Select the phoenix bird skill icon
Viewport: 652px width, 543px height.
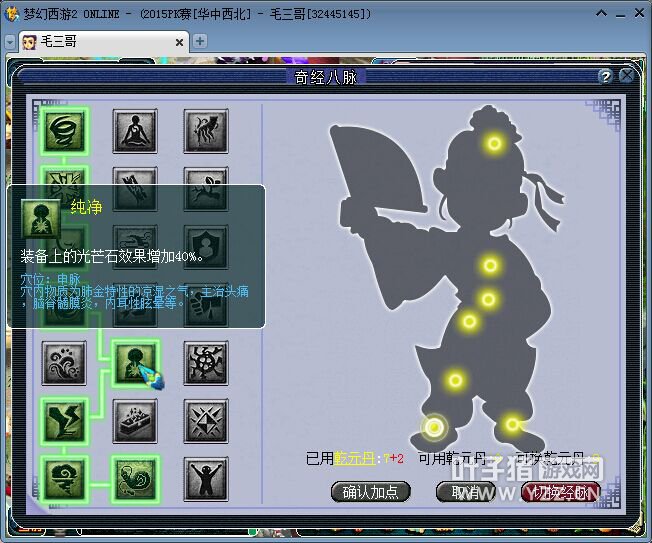click(x=206, y=131)
